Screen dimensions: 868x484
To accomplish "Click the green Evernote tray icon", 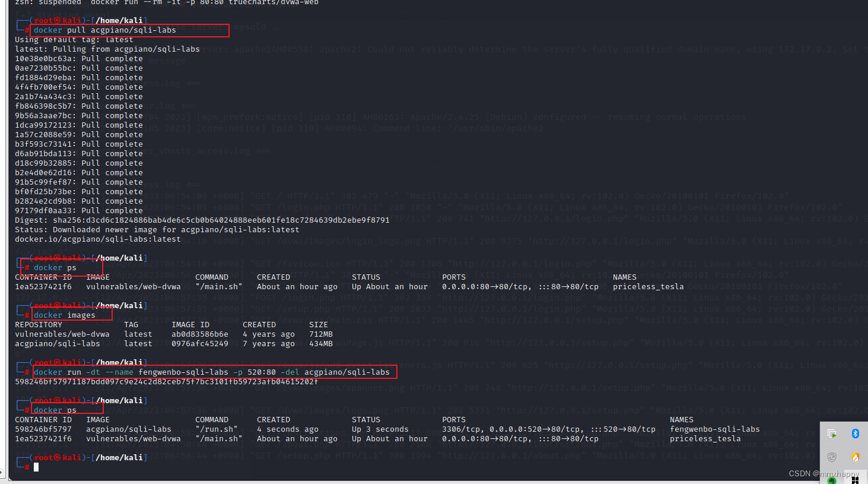I will pyautogui.click(x=832, y=480).
